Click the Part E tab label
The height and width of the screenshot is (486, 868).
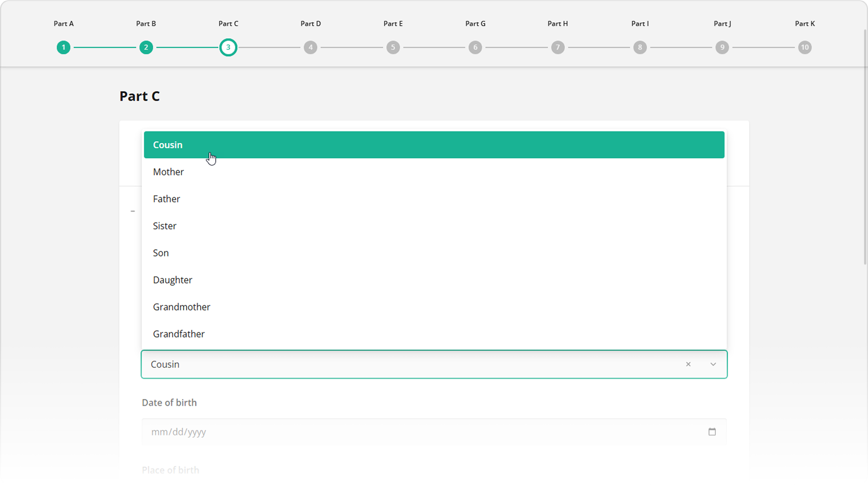point(393,24)
